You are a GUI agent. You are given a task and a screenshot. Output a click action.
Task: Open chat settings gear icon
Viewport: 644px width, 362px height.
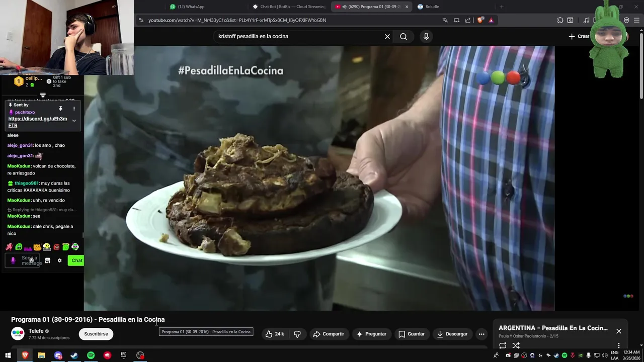(59, 260)
